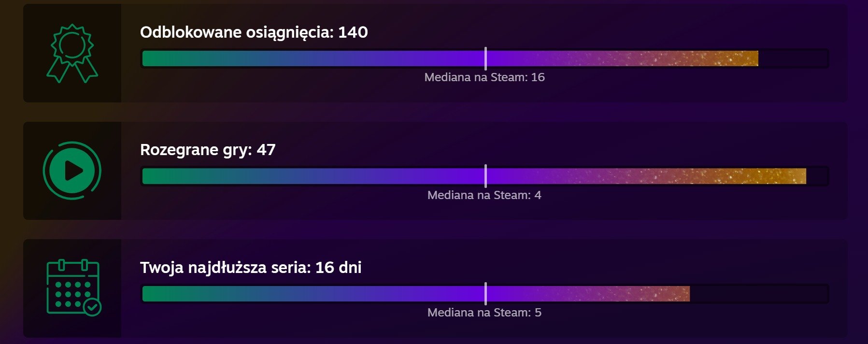This screenshot has width=868, height=344.
Task: Click the green start of the longest streak bar
Action: [159, 294]
